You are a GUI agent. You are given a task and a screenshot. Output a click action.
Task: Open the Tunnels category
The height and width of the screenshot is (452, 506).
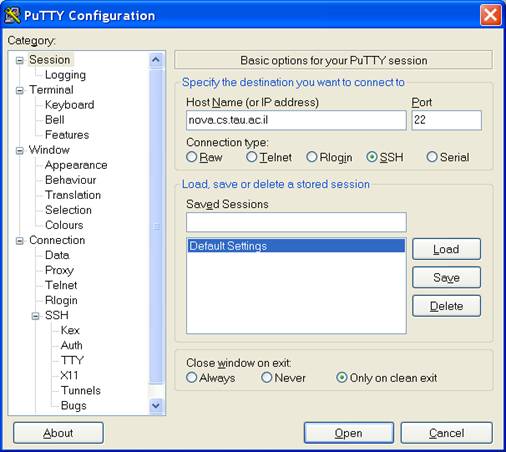pyautogui.click(x=81, y=390)
